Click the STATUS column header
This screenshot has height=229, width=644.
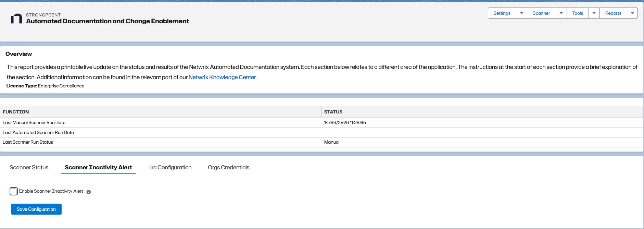(x=482, y=112)
